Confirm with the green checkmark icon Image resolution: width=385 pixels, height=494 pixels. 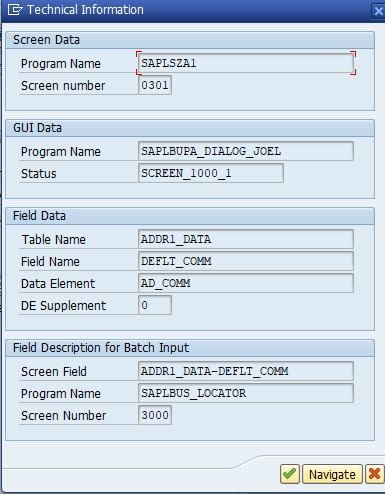pos(290,474)
